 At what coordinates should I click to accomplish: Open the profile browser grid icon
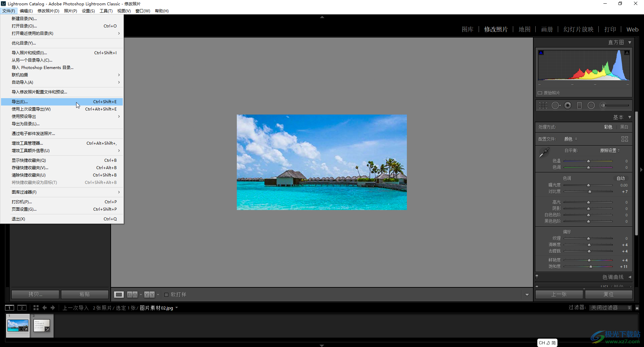(624, 139)
